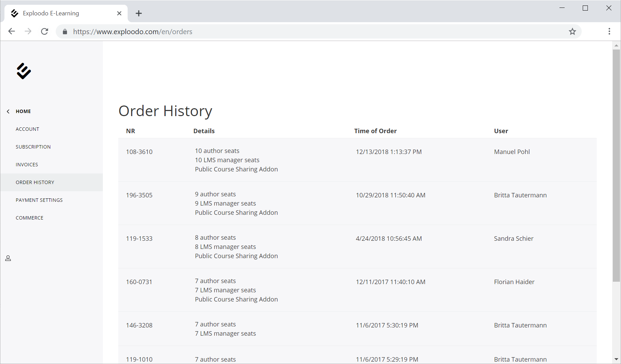Reload the page using the refresh icon
This screenshot has width=621, height=364.
(44, 32)
